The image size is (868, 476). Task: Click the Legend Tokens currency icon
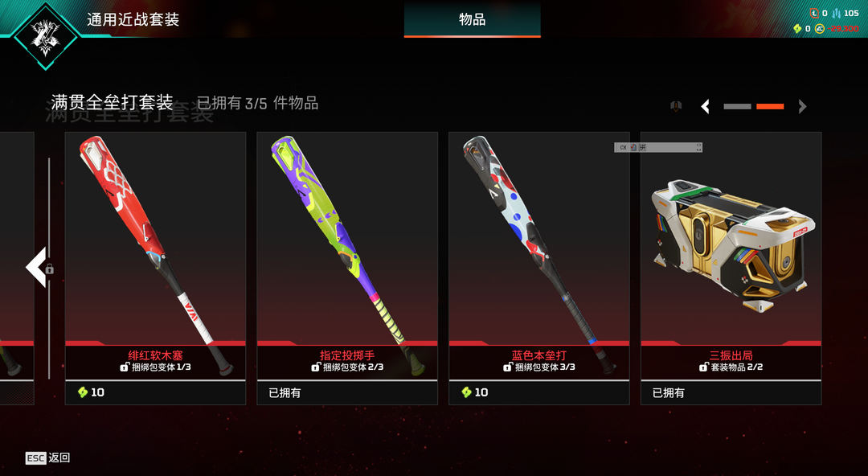pos(813,14)
